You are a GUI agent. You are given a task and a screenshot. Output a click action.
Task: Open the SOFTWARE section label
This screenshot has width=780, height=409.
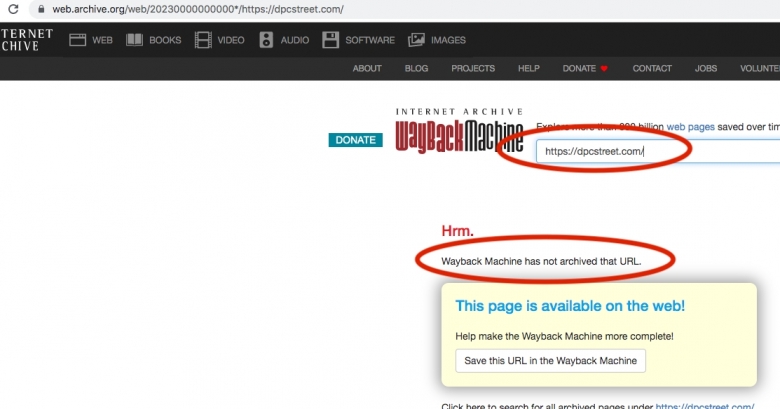(x=370, y=40)
